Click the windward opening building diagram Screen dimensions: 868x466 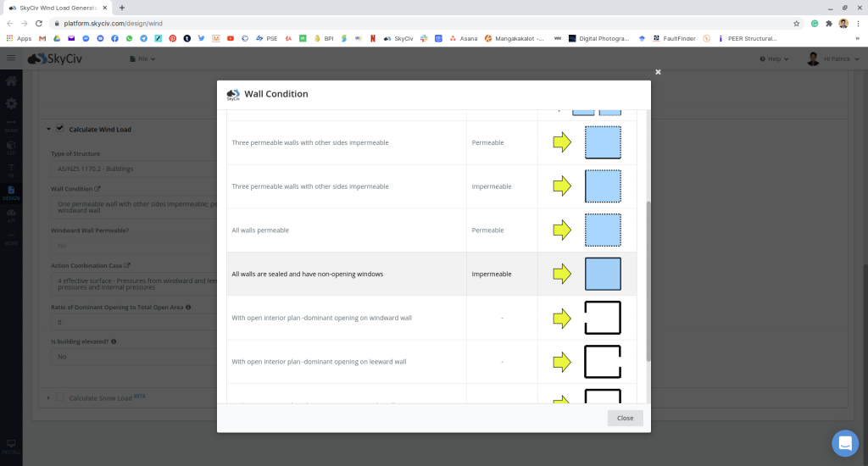[x=603, y=318]
